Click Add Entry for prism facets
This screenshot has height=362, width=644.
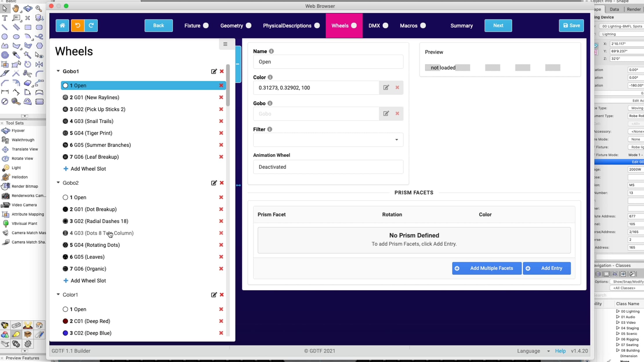click(x=547, y=268)
